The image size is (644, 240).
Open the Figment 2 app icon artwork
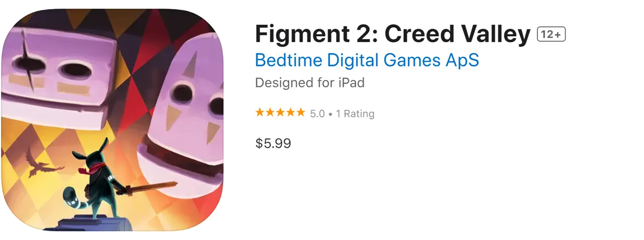112,120
